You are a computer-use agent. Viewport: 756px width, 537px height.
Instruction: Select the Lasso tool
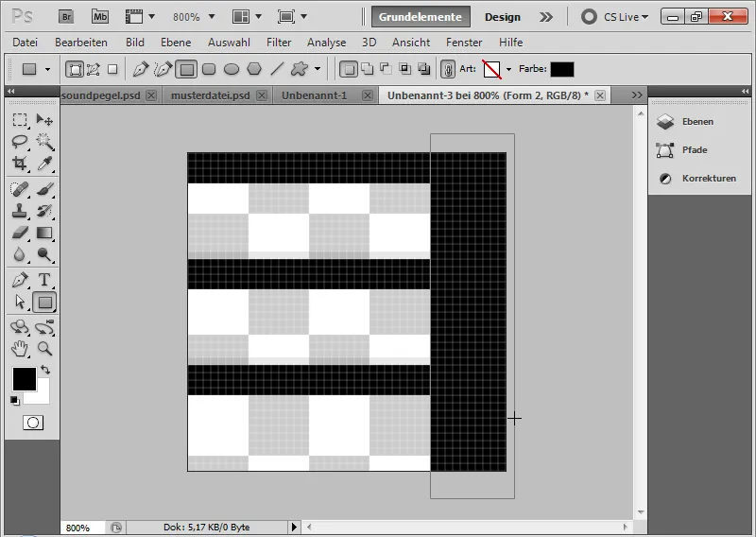click(20, 142)
